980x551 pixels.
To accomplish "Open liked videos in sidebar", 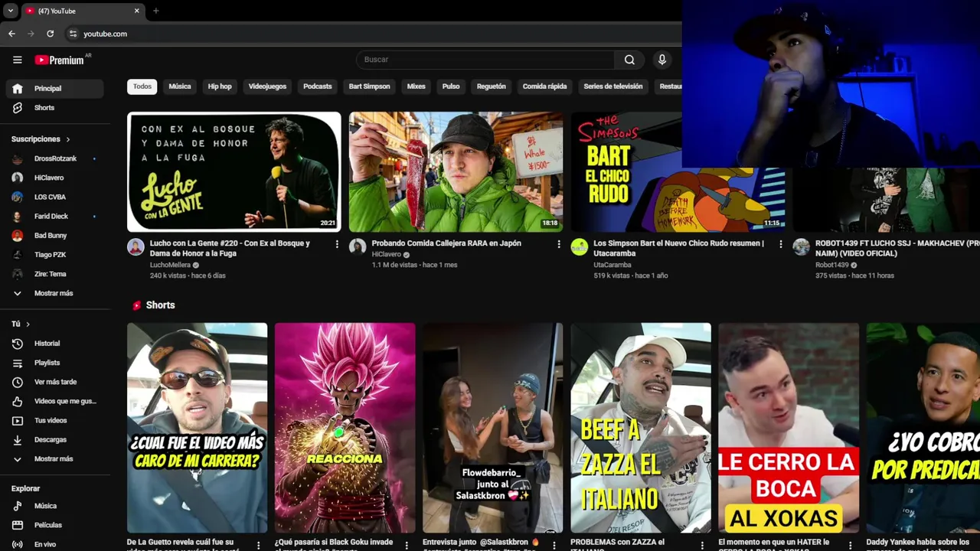I will point(54,401).
